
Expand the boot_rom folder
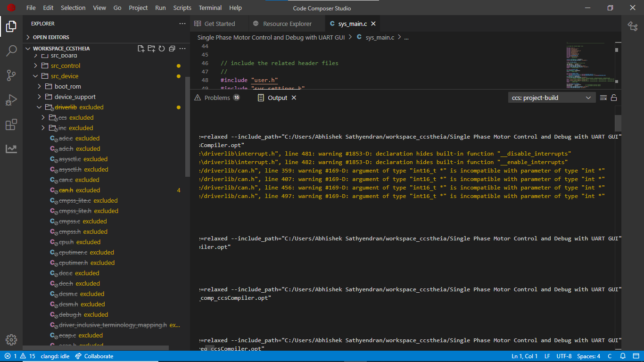click(x=67, y=86)
